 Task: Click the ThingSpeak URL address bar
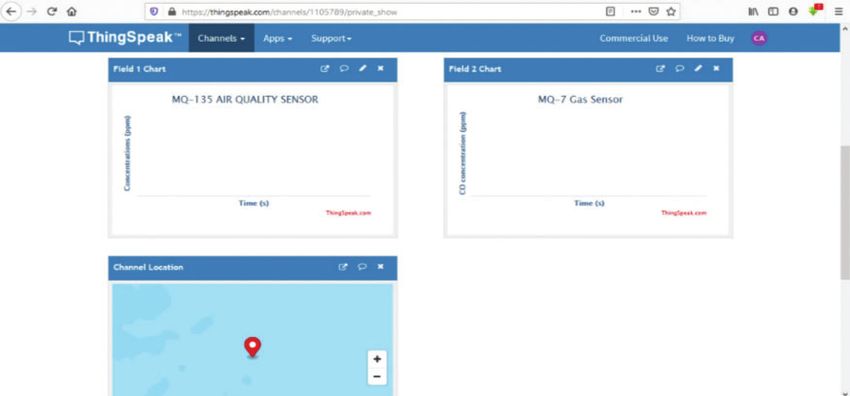pos(379,11)
